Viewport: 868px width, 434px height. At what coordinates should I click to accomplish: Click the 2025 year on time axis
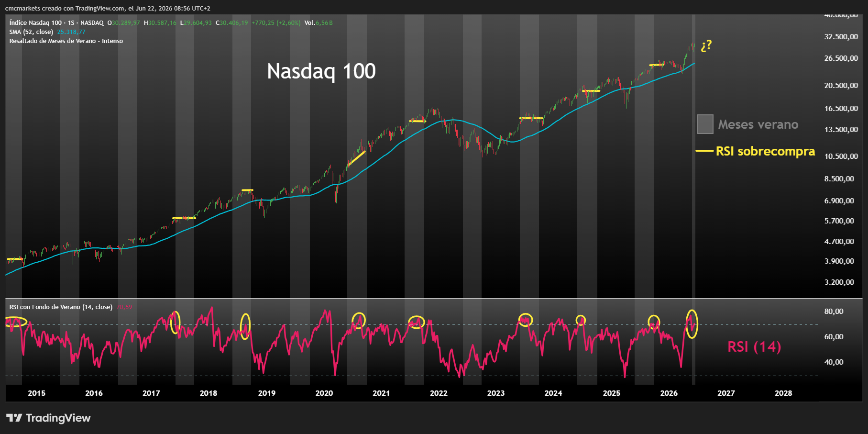click(612, 393)
